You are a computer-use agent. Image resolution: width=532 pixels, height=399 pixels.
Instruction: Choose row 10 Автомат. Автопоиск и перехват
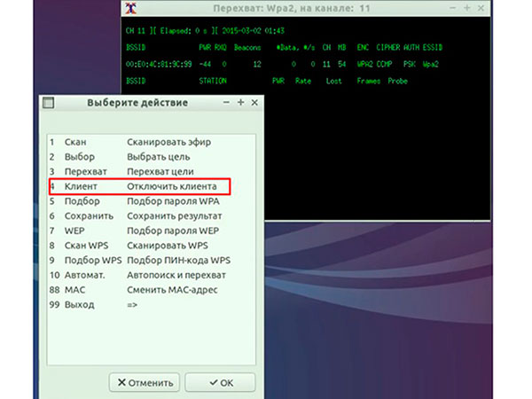tap(152, 275)
